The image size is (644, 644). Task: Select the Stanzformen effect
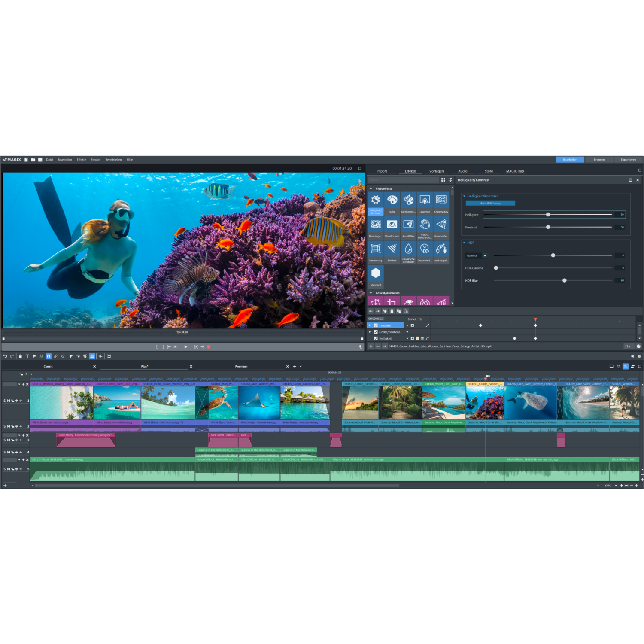392,225
